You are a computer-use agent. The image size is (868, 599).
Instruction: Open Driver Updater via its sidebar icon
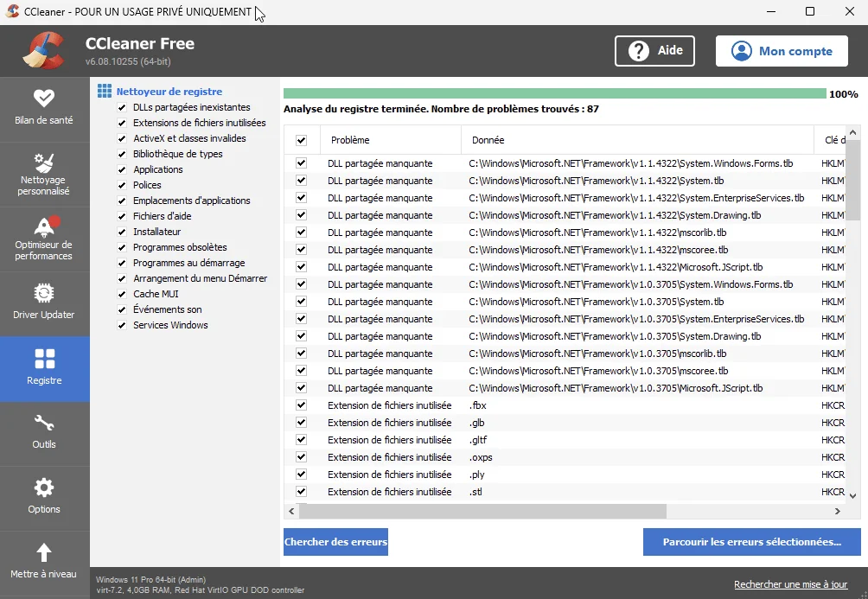45,294
